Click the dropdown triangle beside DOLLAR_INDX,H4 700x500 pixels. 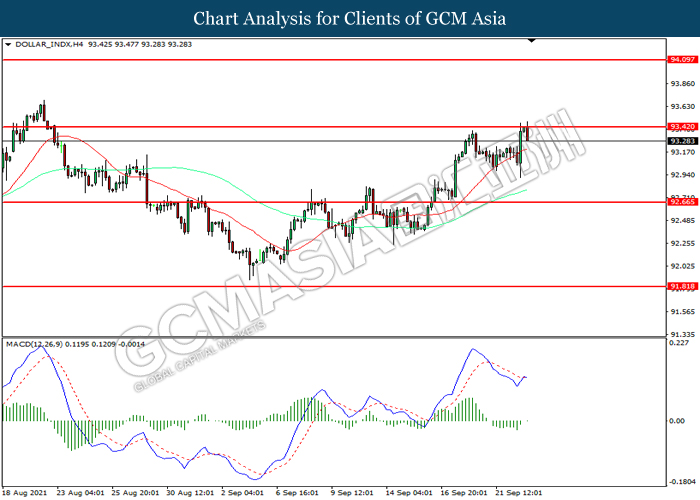pyautogui.click(x=8, y=45)
